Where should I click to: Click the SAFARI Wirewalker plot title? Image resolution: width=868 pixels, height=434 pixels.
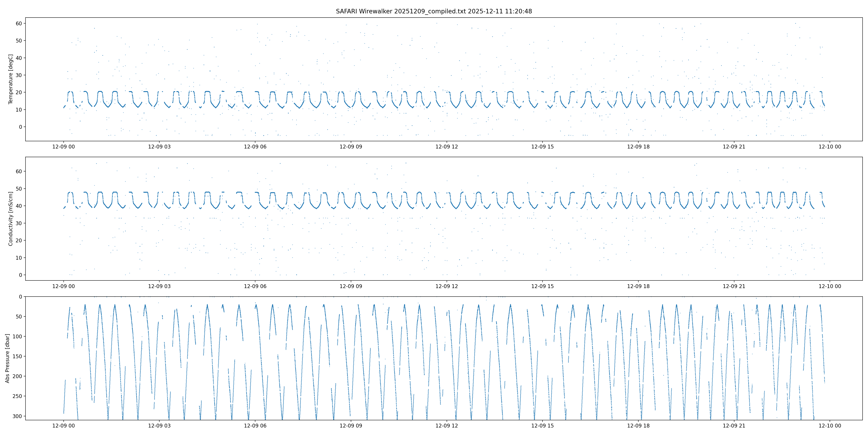coord(434,11)
